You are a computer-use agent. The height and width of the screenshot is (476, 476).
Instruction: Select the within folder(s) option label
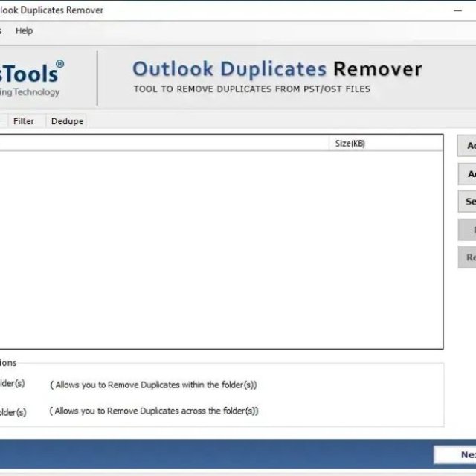pos(12,384)
